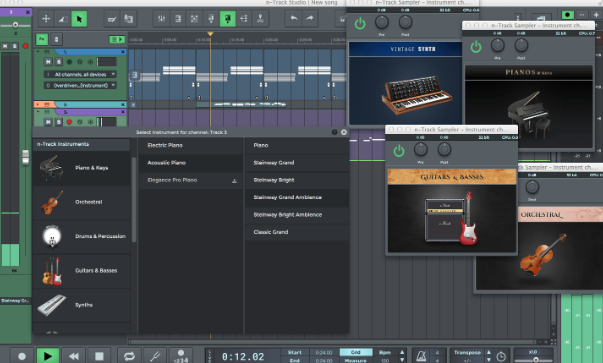Click the volume fader on left mixer strip
The image size is (603, 363).
click(25, 157)
